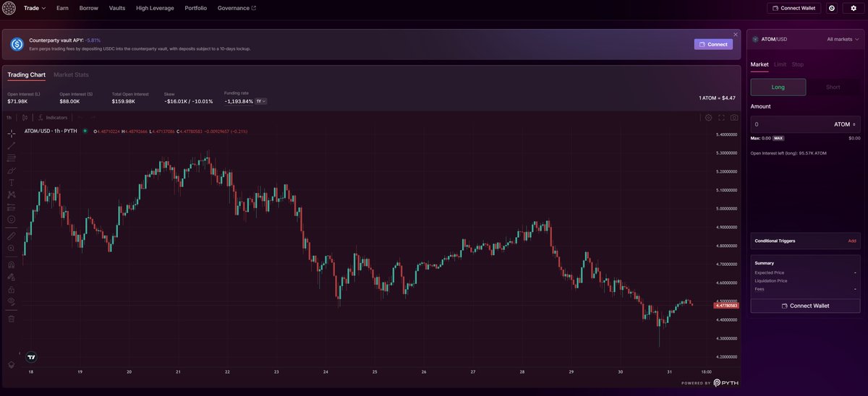Switch to the Stop order tab
The width and height of the screenshot is (868, 396).
click(797, 64)
